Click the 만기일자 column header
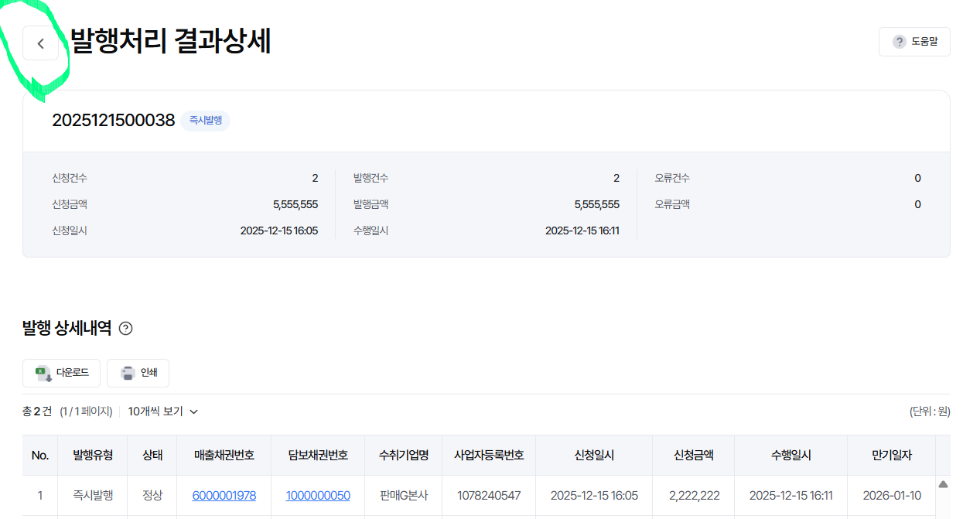The height and width of the screenshot is (519, 980). pyautogui.click(x=892, y=456)
